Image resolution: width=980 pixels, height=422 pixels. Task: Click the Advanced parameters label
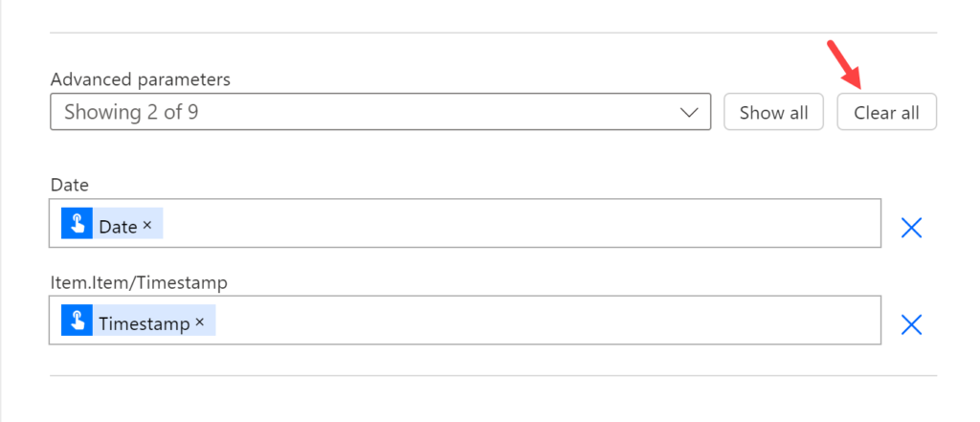(x=140, y=79)
